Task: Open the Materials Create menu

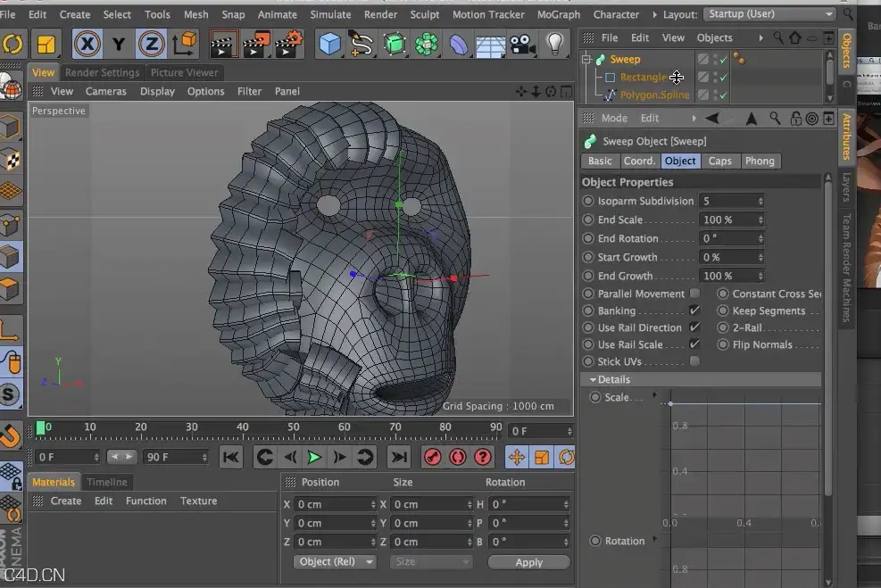Action: (66, 501)
